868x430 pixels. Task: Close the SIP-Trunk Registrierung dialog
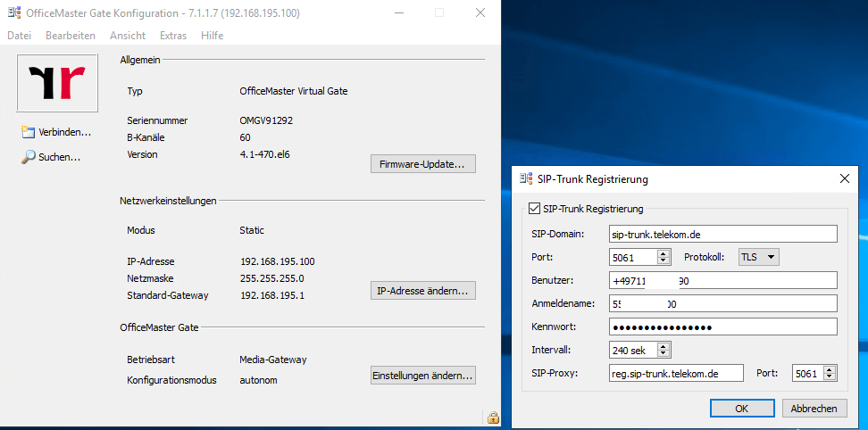click(x=844, y=179)
